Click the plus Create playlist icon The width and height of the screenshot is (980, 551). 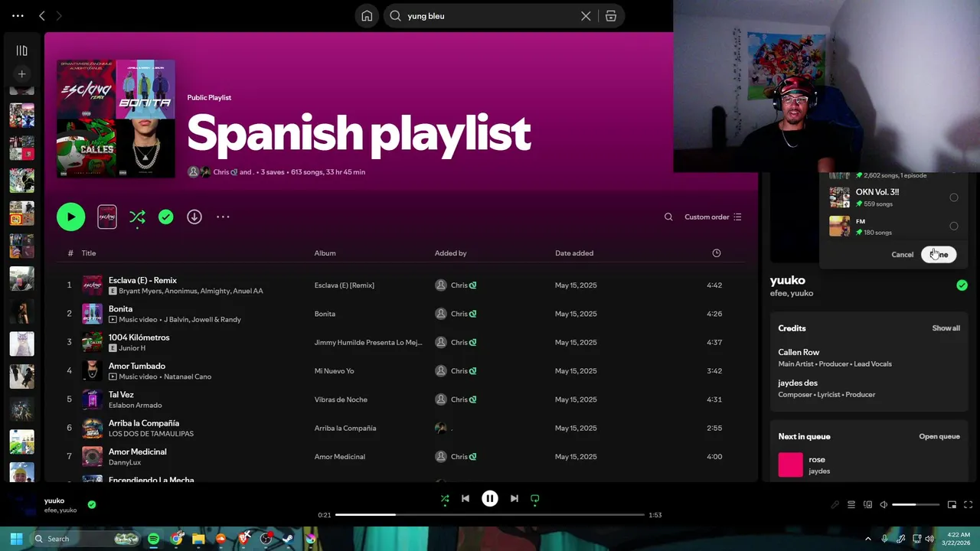21,74
